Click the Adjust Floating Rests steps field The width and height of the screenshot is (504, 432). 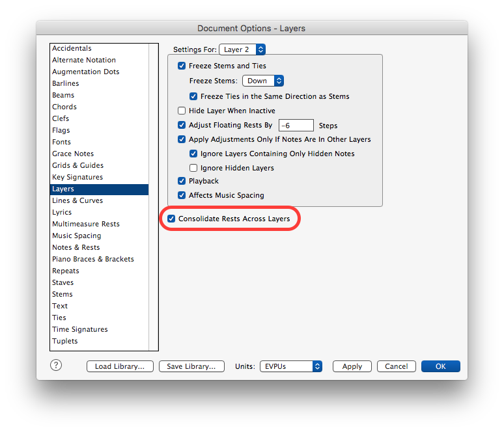coord(296,125)
